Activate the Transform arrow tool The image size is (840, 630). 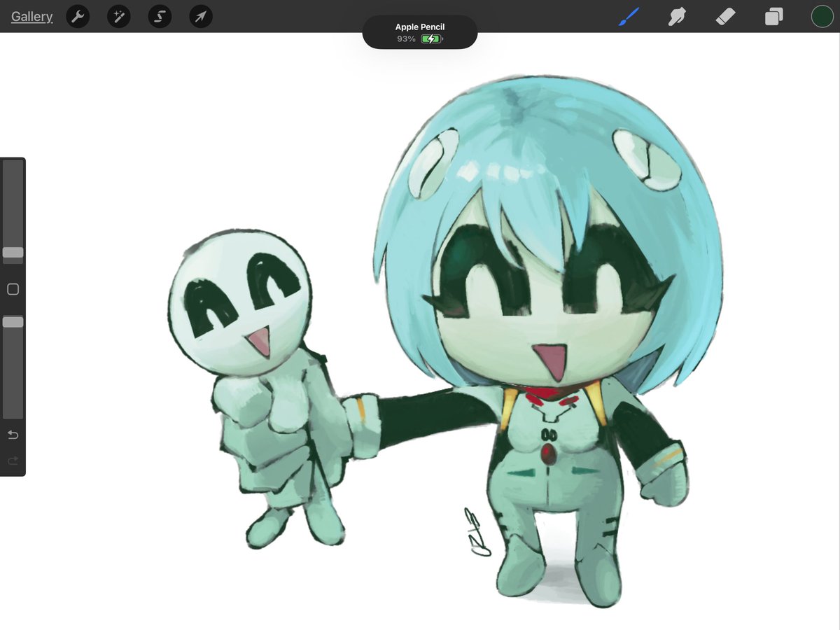coord(201,17)
